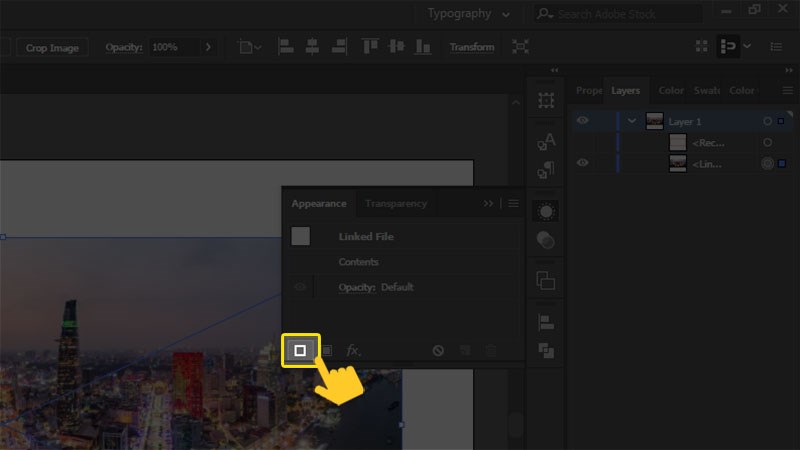Open Align panel icon in dock
Viewport: 800px width, 450px height.
tap(546, 322)
